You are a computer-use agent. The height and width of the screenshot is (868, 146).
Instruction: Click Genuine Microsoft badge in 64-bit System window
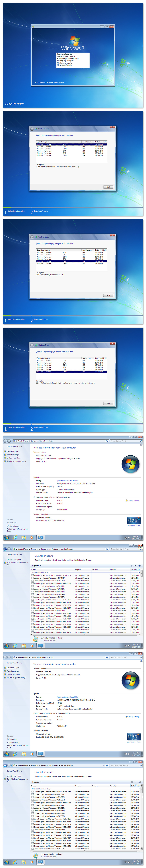[x=134, y=737]
